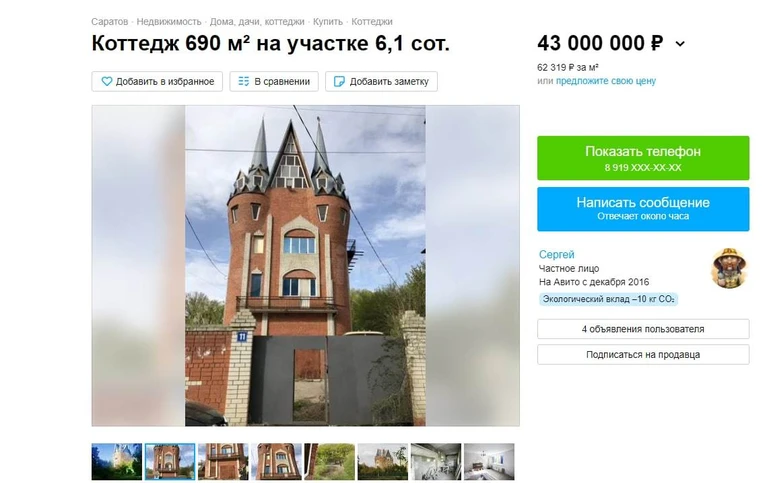Select the third photo thumbnail

[223, 461]
